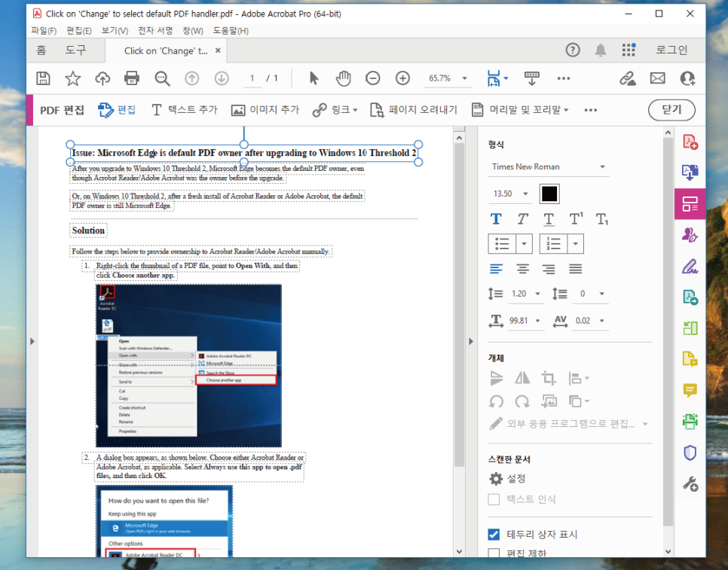Click the Create PDF sidebar icon
This screenshot has height=570, width=728.
coord(690,142)
